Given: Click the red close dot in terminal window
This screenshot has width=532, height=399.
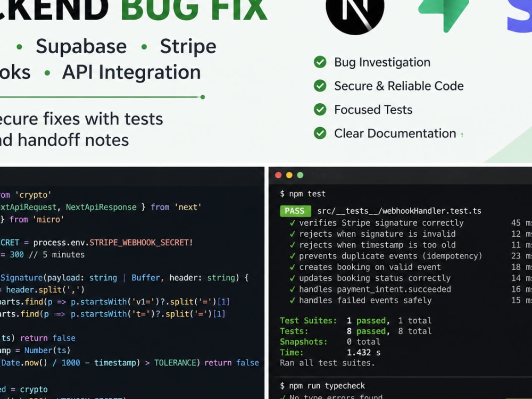Looking at the screenshot, I should click(x=278, y=175).
